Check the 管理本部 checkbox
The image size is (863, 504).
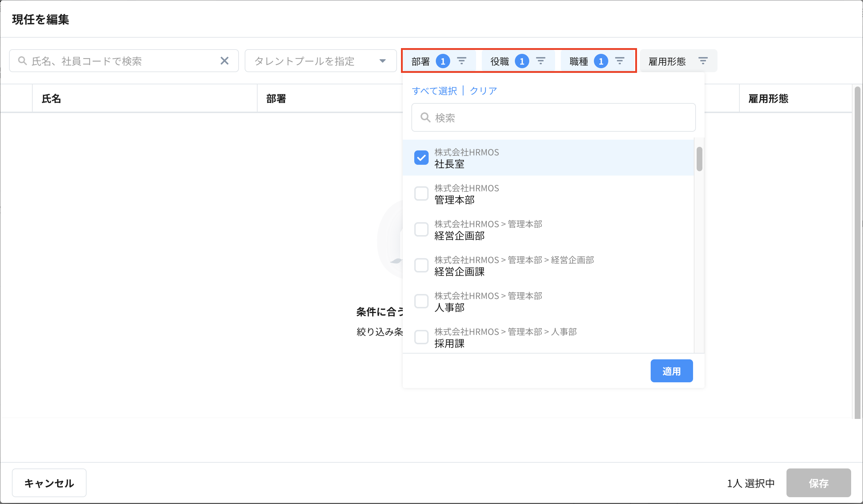coord(421,193)
